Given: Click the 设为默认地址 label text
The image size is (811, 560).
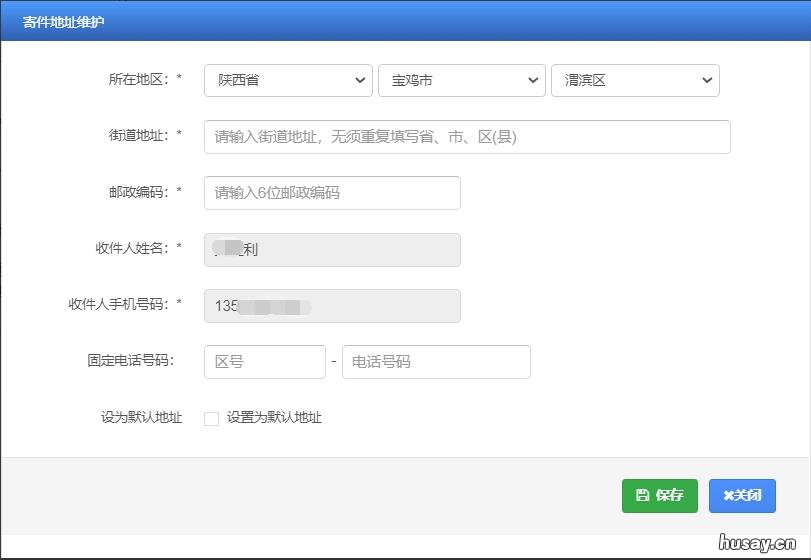Looking at the screenshot, I should [x=141, y=417].
